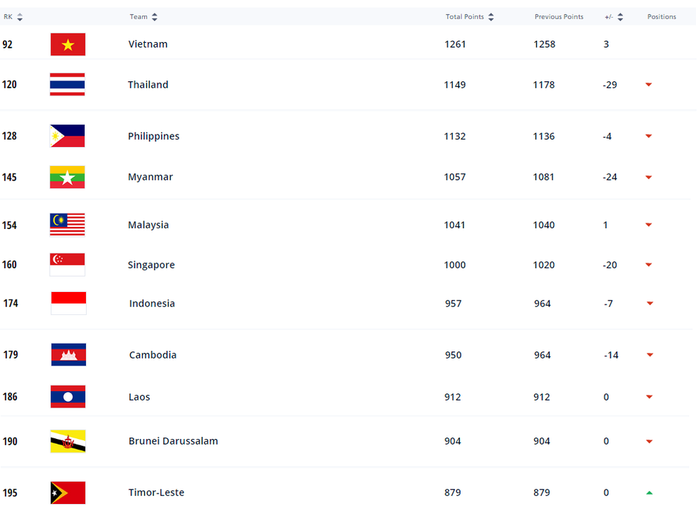700x523 pixels.
Task: Click the Timor-Leste flag icon
Action: tap(68, 493)
